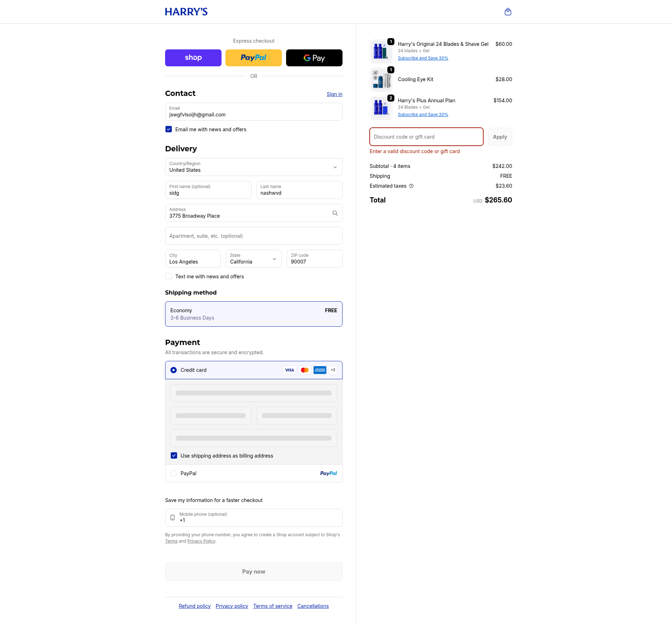This screenshot has height=623, width=672.
Task: Uncheck Use shipping address as billing address
Action: tap(174, 456)
